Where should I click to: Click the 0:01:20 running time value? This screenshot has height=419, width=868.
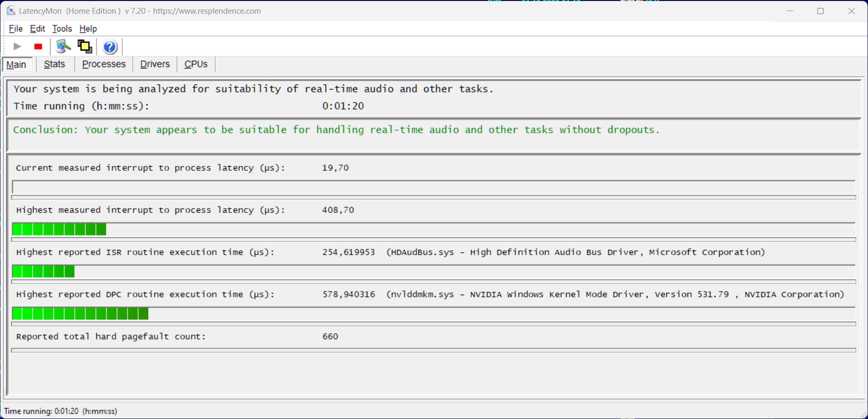pos(343,106)
